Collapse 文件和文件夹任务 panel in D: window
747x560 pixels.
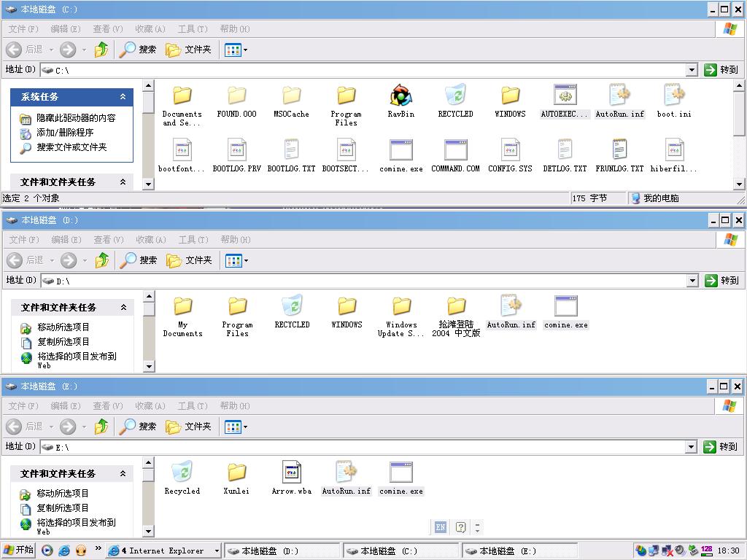coord(123,308)
